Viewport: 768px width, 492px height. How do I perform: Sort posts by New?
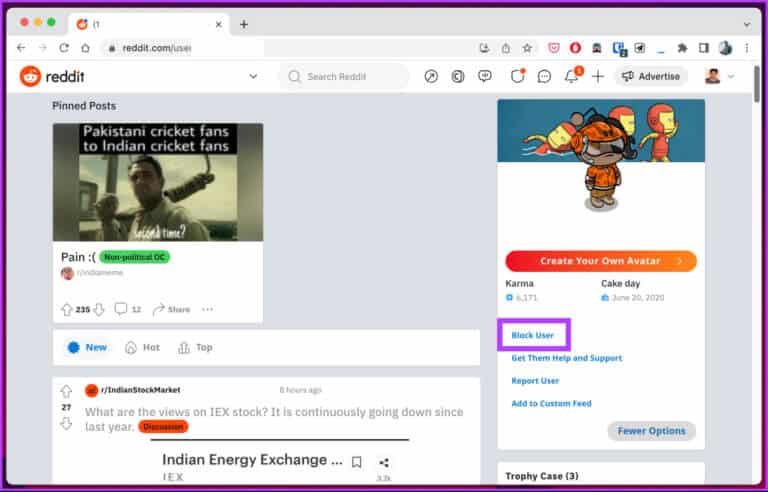[88, 347]
